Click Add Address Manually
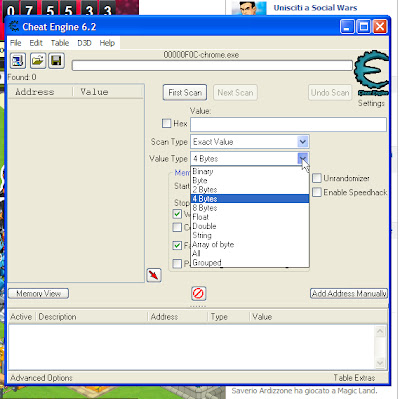 coord(349,294)
